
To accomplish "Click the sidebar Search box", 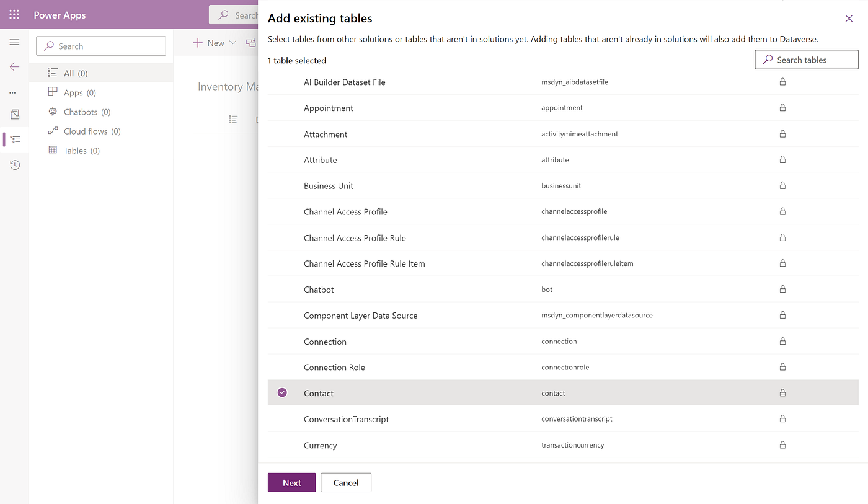I will tap(100, 45).
